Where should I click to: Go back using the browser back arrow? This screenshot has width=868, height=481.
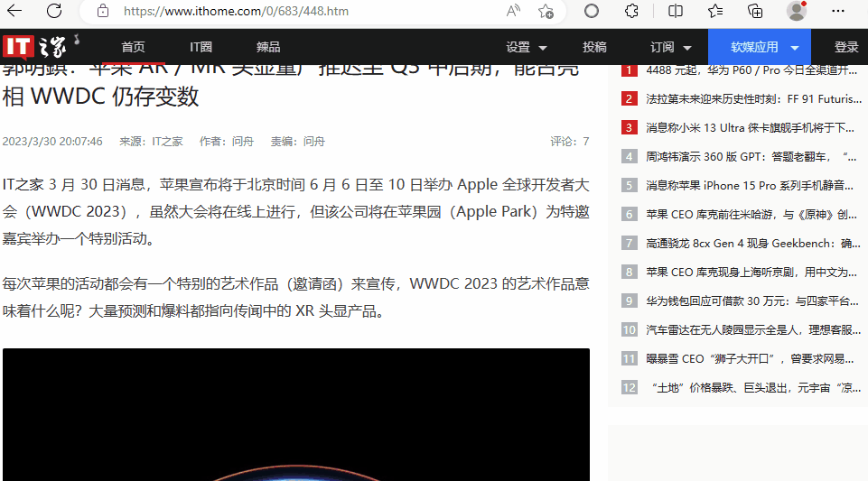tap(14, 11)
